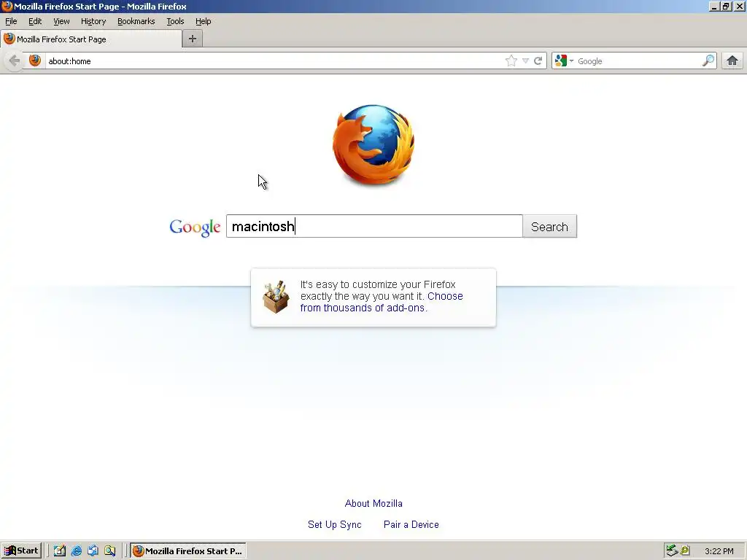Click the Google logo beside search field

(195, 227)
